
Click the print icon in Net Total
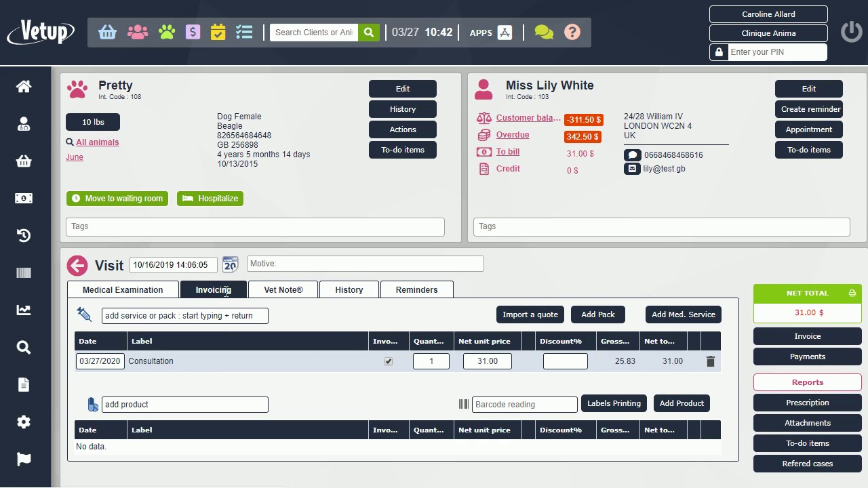point(852,293)
